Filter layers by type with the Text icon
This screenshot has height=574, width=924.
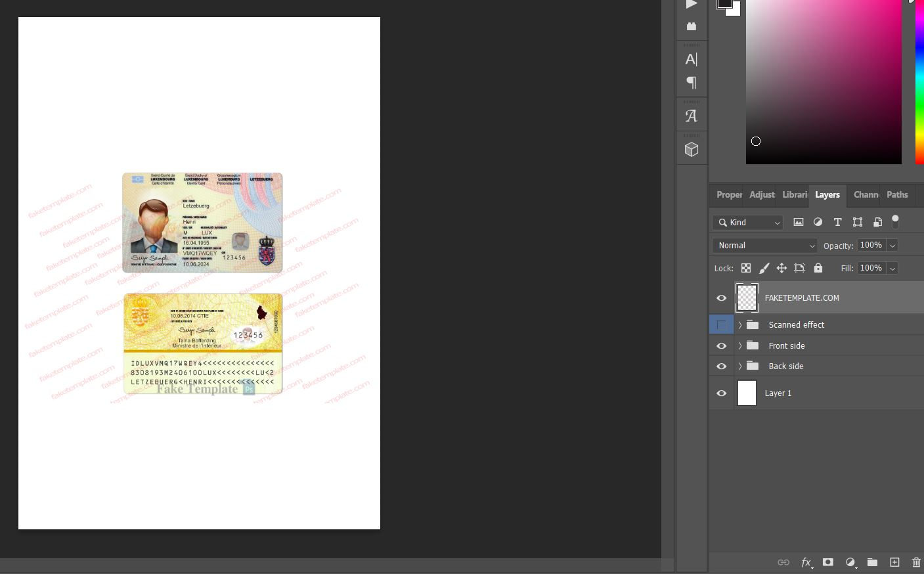[838, 222]
